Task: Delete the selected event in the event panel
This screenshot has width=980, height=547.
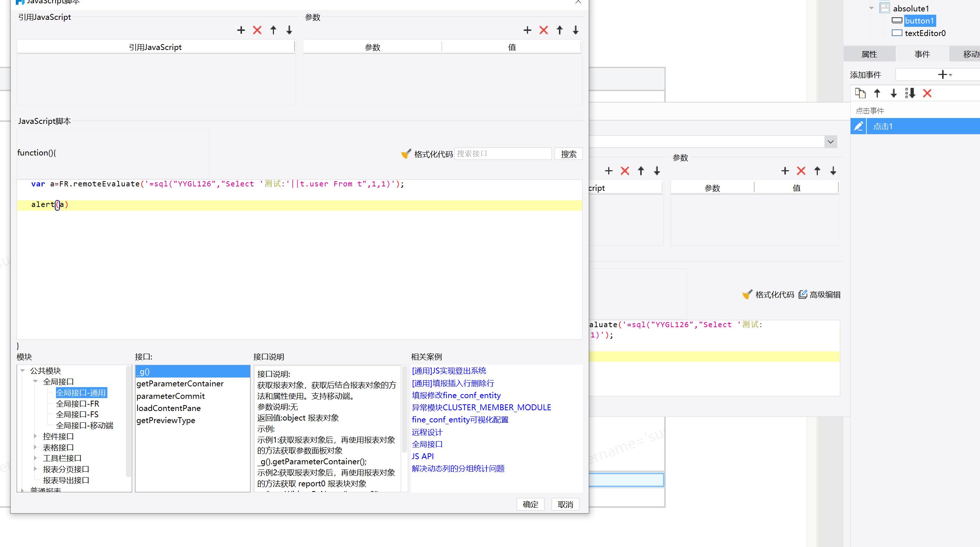Action: (x=927, y=93)
